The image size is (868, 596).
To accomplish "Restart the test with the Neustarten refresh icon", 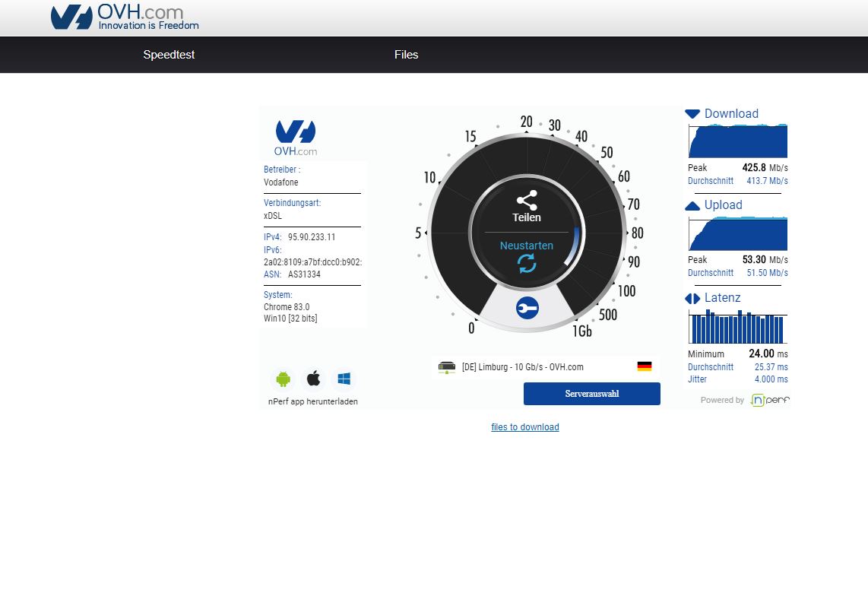I will 527,263.
